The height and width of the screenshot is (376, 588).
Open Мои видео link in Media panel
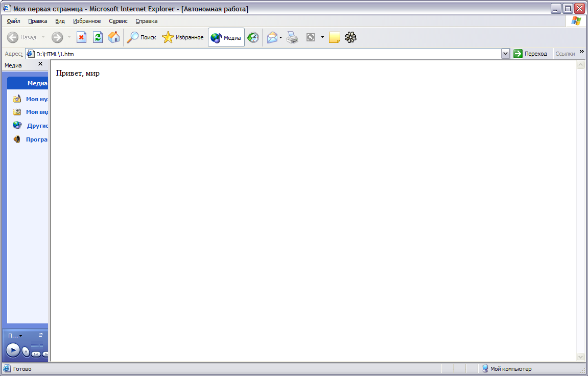37,112
